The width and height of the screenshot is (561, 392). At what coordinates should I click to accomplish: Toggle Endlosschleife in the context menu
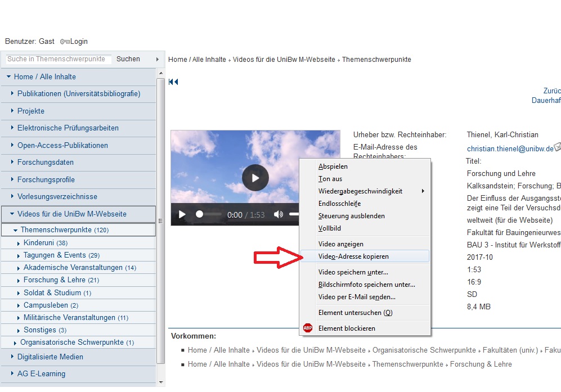339,204
